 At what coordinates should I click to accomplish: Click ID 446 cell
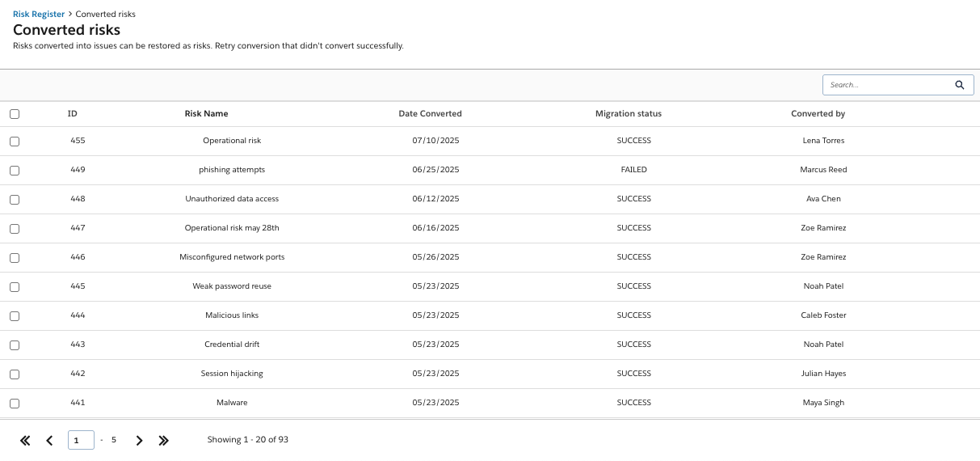[78, 257]
